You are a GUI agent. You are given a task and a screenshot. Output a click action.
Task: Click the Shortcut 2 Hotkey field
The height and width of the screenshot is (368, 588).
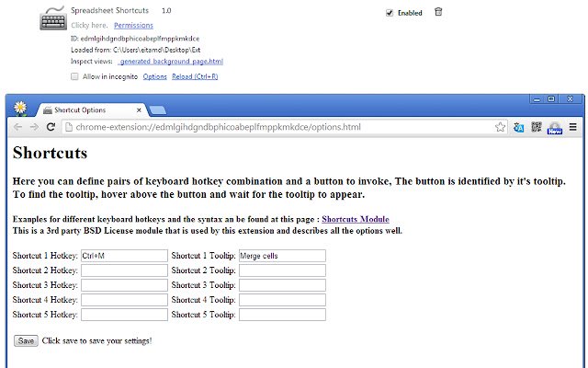click(124, 270)
